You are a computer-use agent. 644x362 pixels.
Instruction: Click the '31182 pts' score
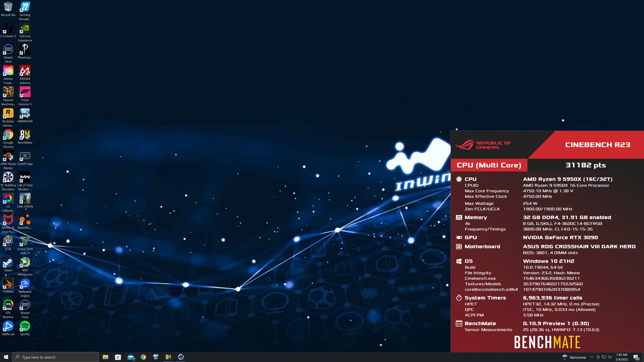click(x=586, y=165)
